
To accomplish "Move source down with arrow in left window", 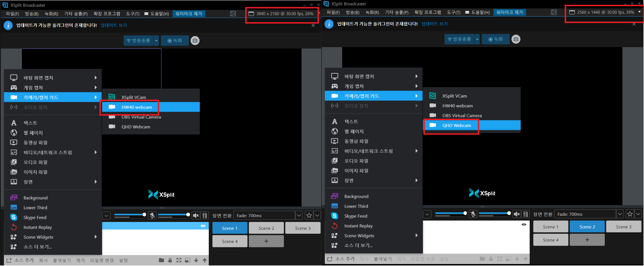I will pos(196,260).
